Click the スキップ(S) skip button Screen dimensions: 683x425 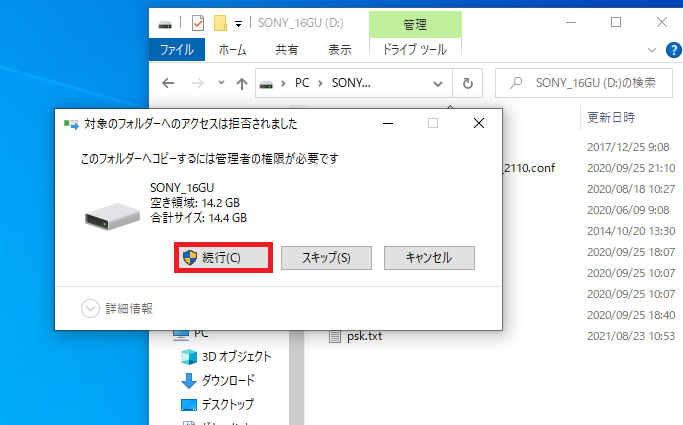326,258
